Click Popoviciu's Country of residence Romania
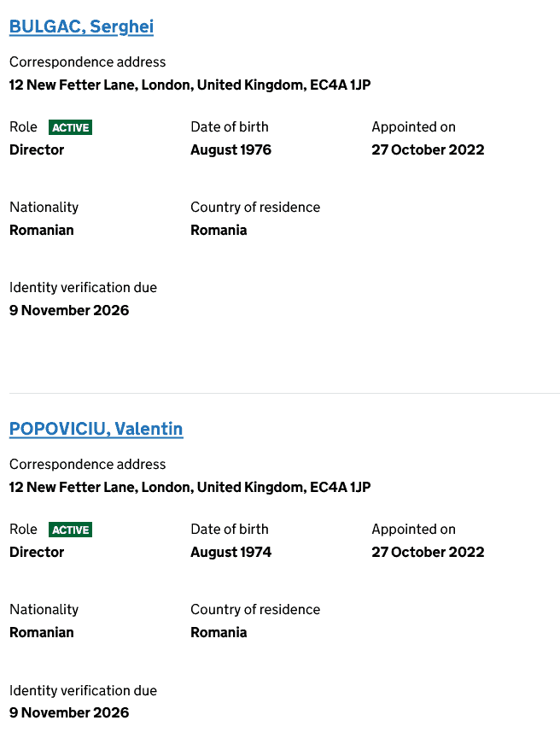The height and width of the screenshot is (738, 560). [x=219, y=632]
